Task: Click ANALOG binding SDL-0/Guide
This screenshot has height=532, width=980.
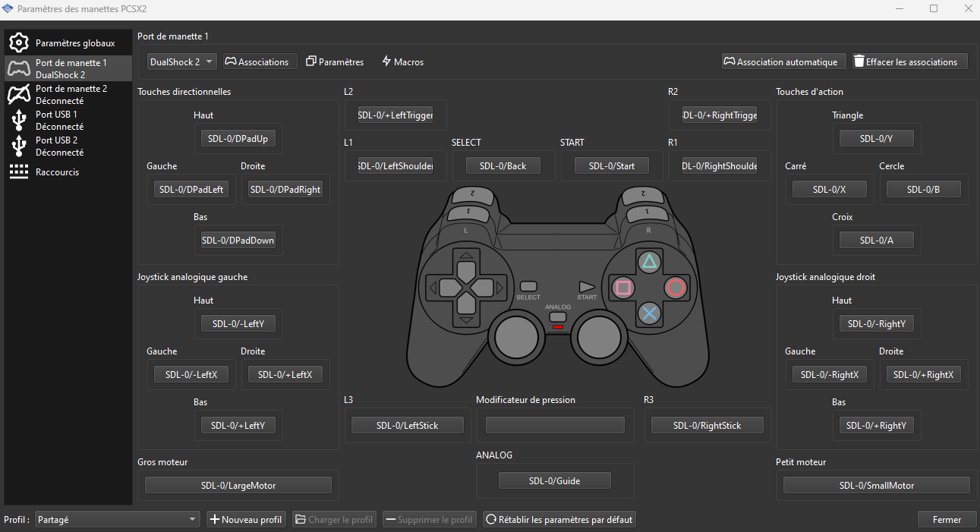Action: [554, 480]
